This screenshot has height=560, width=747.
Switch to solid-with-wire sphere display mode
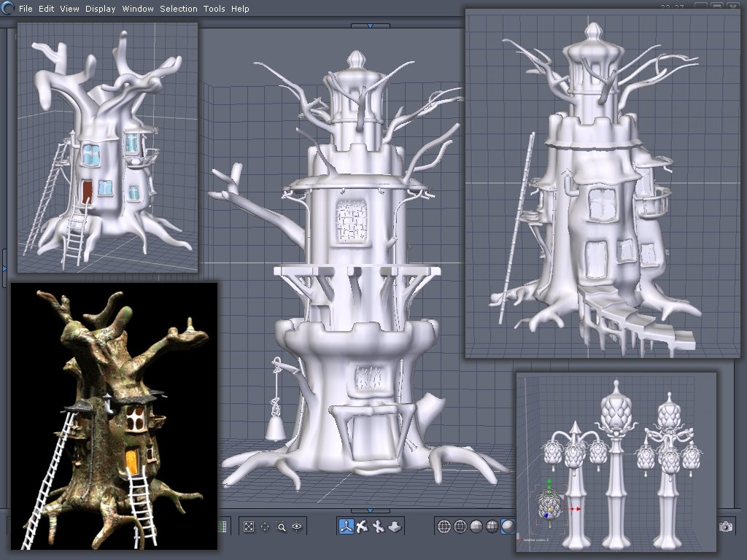tap(492, 526)
